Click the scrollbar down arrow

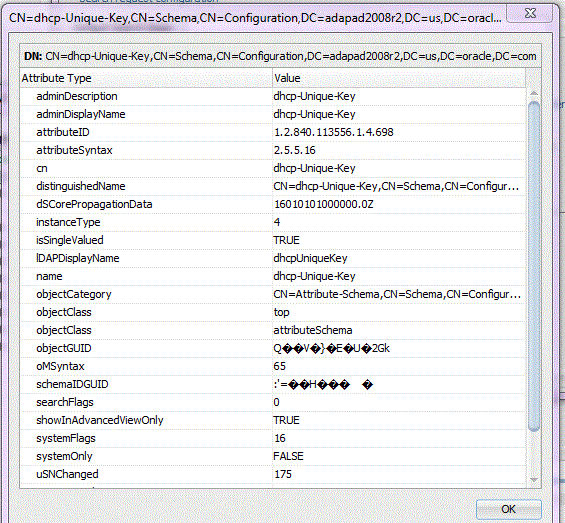pyautogui.click(x=534, y=480)
